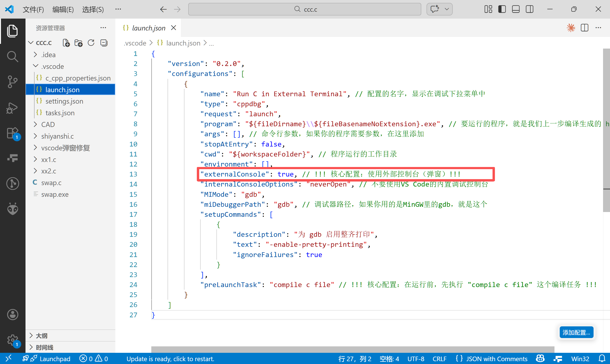The image size is (610, 364).
Task: Toggle the bottom panel
Action: click(x=516, y=9)
